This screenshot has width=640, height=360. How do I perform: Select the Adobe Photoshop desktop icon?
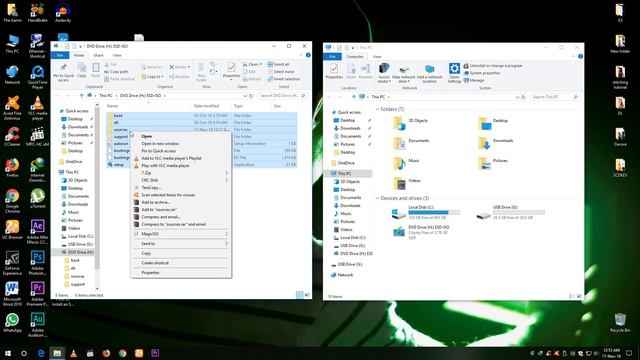pyautogui.click(x=38, y=263)
